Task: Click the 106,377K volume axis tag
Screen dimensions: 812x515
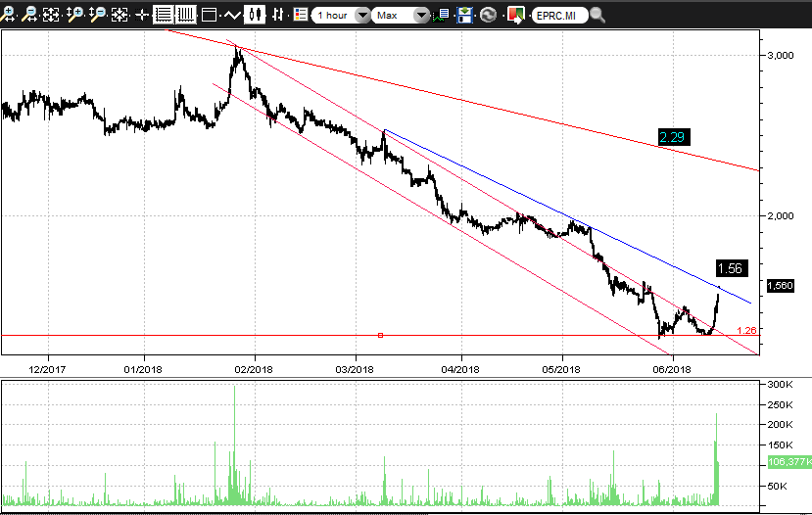Action: (789, 462)
